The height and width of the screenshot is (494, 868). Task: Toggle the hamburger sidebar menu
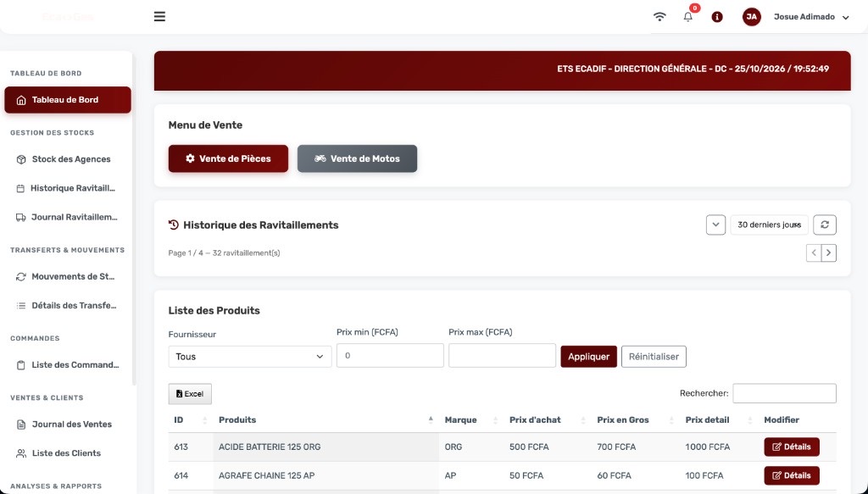tap(159, 17)
